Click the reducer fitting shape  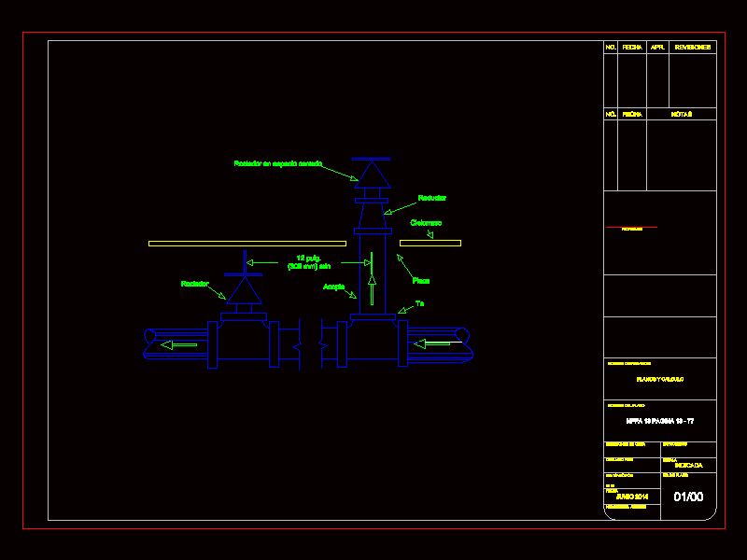coord(372,216)
